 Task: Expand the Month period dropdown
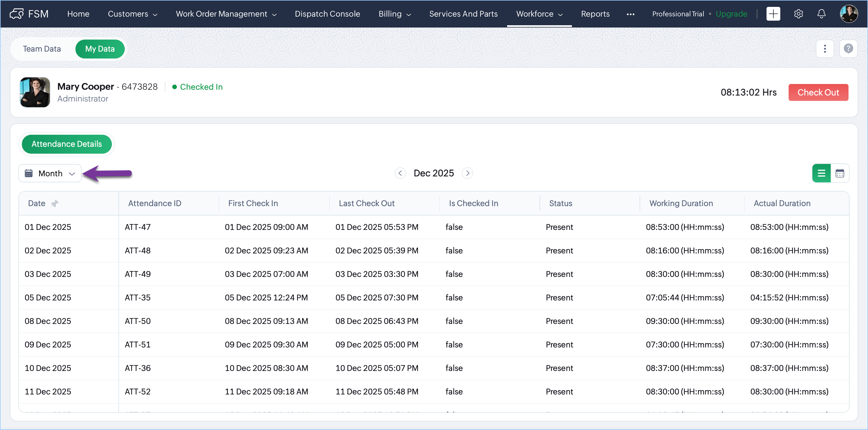(50, 173)
